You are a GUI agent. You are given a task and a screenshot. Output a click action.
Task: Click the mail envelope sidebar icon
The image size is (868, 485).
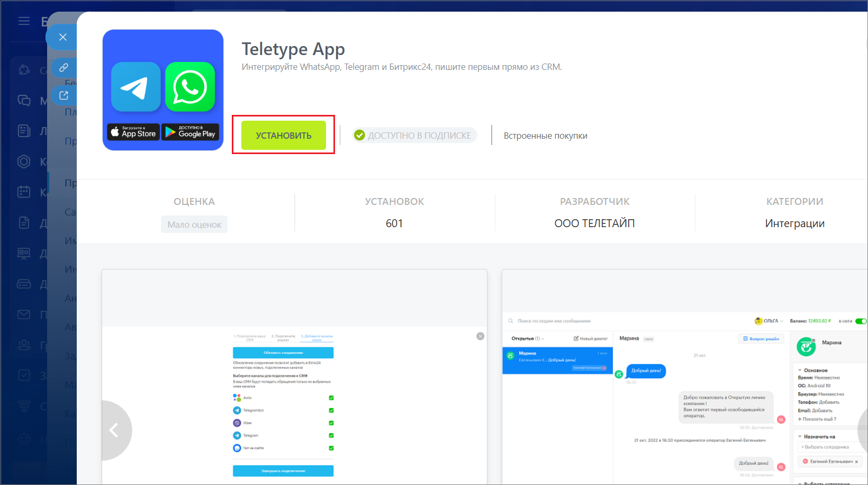coord(24,315)
